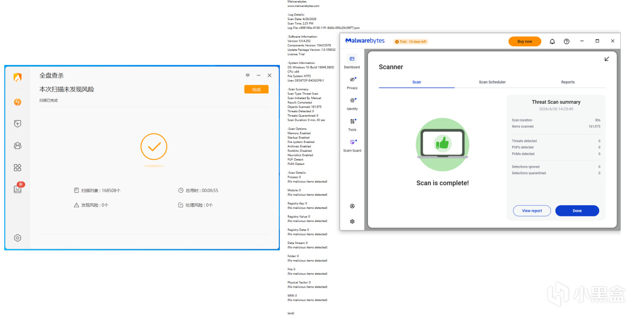Switch to the Scan Scheduler tab

point(492,82)
